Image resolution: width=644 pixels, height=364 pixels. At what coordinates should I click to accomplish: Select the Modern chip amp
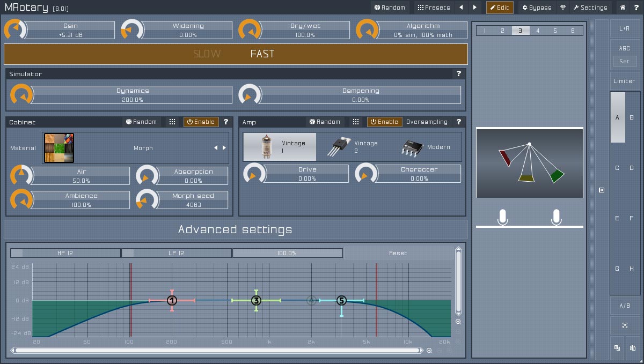(x=425, y=147)
